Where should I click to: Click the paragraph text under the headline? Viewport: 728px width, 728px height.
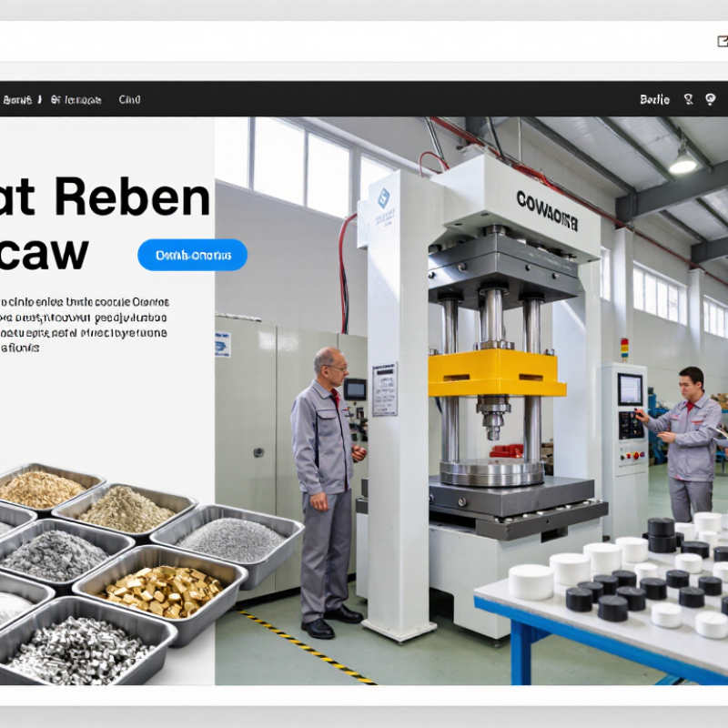point(84,325)
